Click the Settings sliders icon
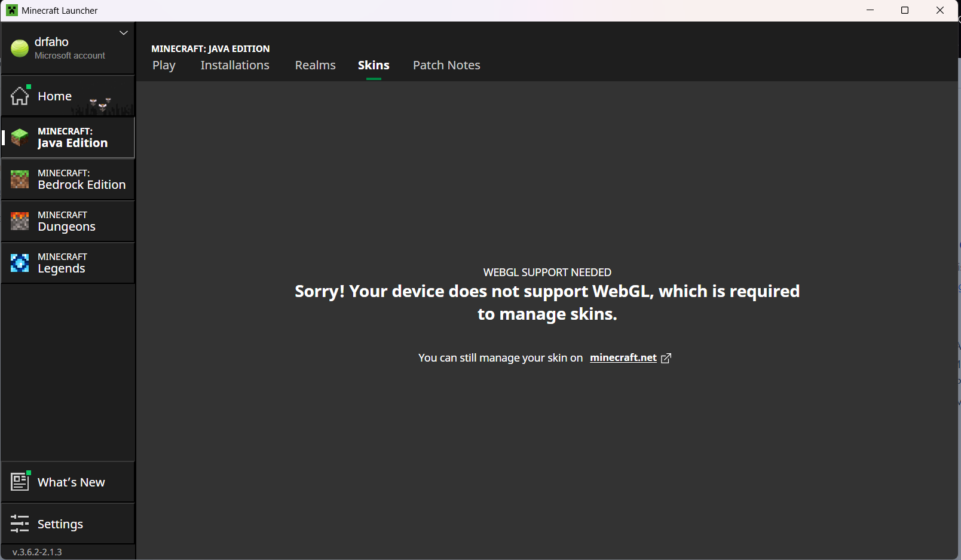 tap(20, 524)
